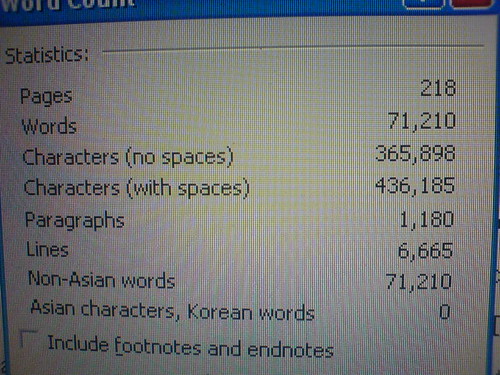This screenshot has height=375, width=500.
Task: Select the paragraphs value 1,180
Action: [x=427, y=219]
